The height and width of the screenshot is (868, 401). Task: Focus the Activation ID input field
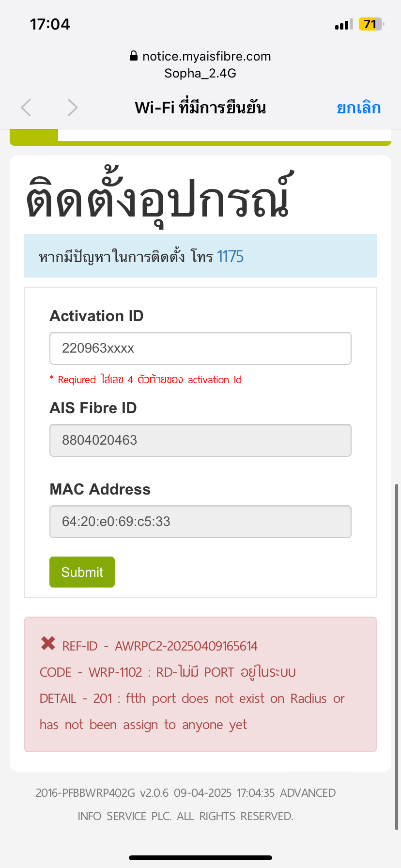[x=200, y=348]
